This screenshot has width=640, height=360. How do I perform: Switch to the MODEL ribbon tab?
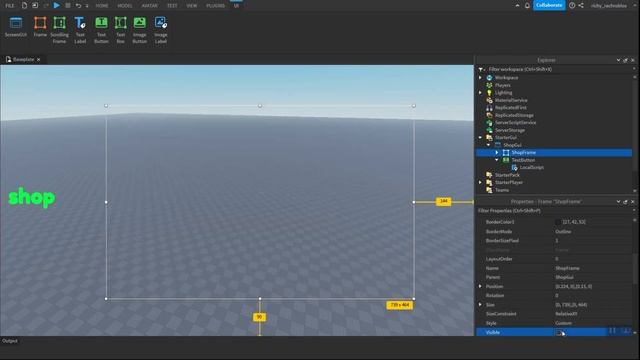point(125,6)
